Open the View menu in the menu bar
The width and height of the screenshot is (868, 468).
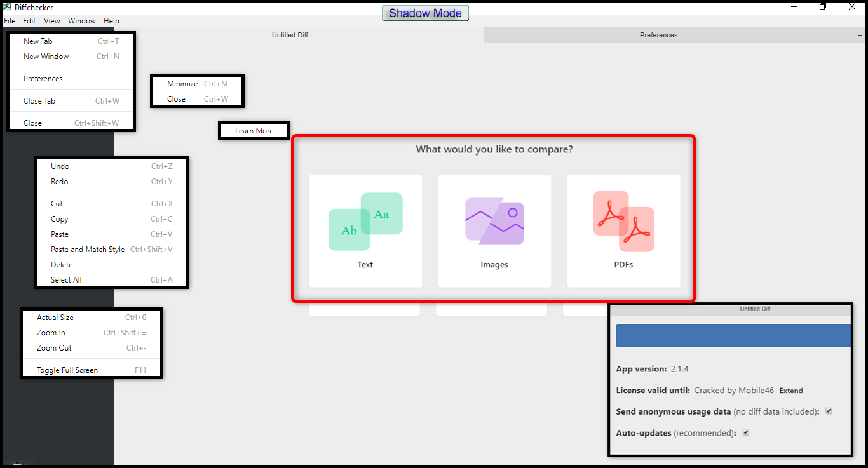pyautogui.click(x=52, y=21)
